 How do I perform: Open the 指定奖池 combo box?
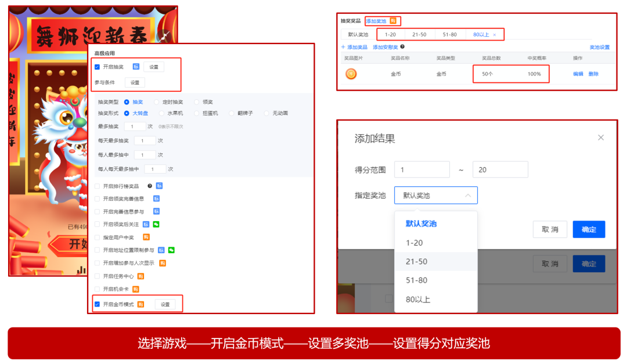436,195
